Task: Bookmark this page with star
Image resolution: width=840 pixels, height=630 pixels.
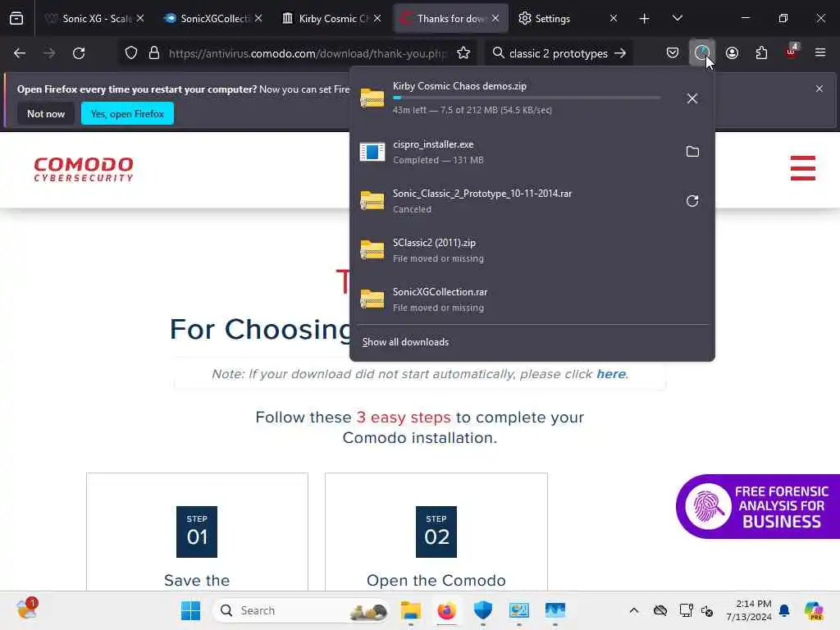Action: click(463, 53)
